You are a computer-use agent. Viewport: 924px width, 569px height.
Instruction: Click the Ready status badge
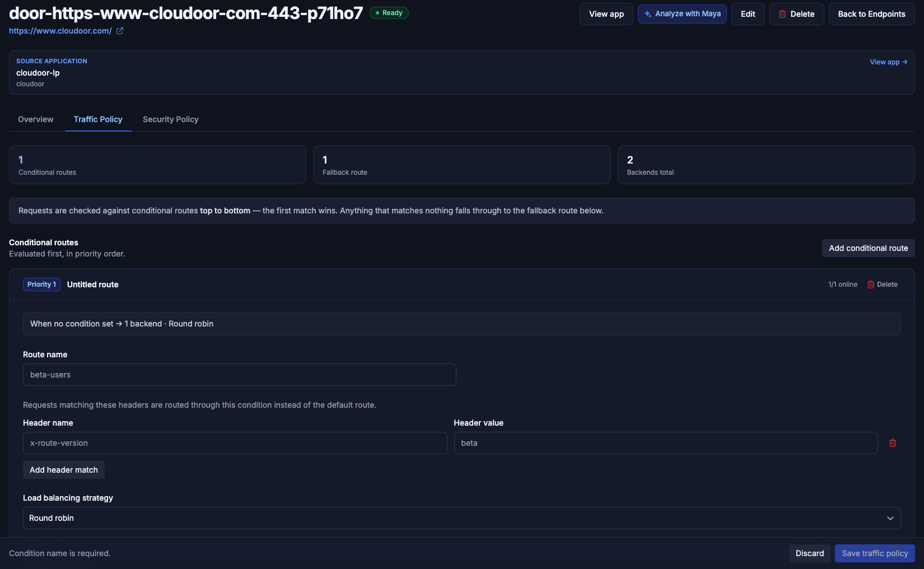pos(389,13)
